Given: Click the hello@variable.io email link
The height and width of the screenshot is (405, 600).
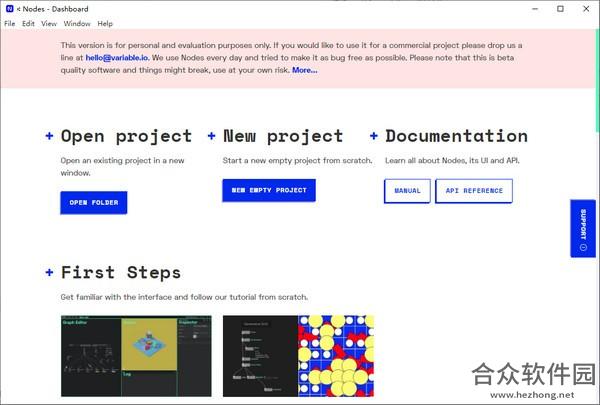Looking at the screenshot, I should coord(117,58).
